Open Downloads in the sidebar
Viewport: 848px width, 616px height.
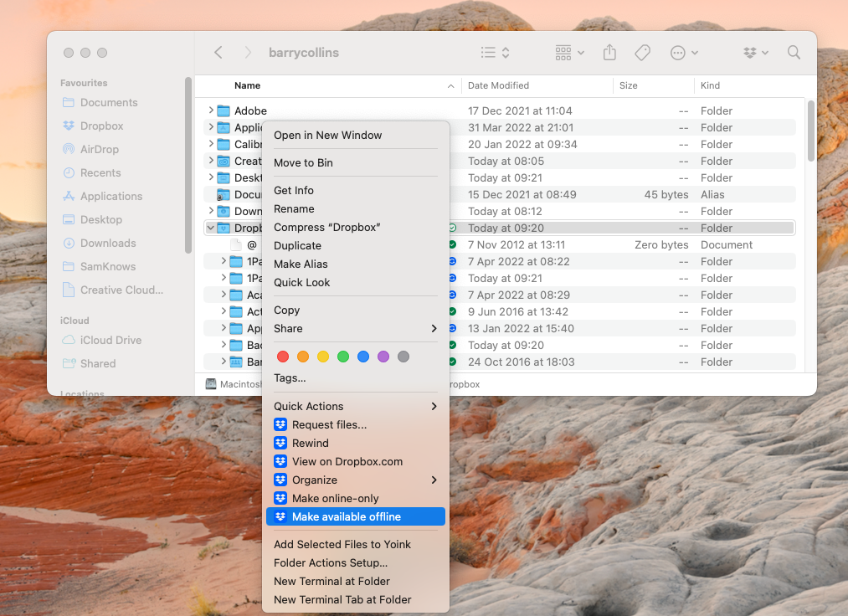[x=108, y=244]
